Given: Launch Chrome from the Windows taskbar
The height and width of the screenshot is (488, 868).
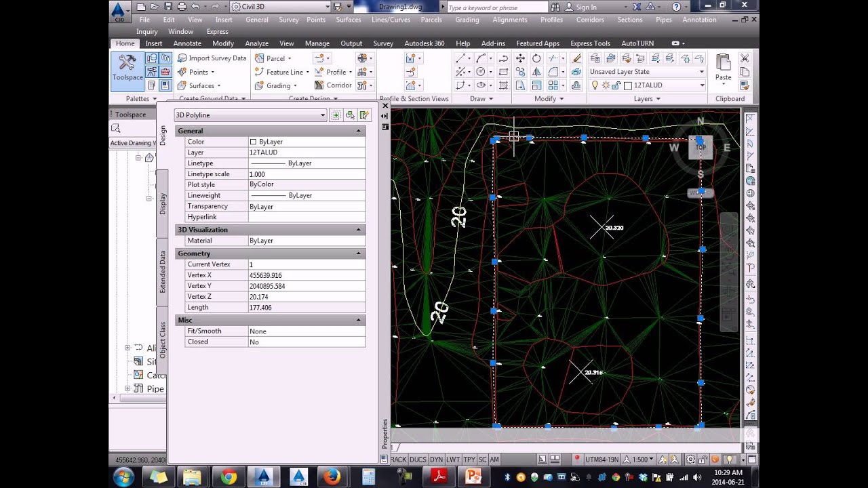Looking at the screenshot, I should (229, 477).
